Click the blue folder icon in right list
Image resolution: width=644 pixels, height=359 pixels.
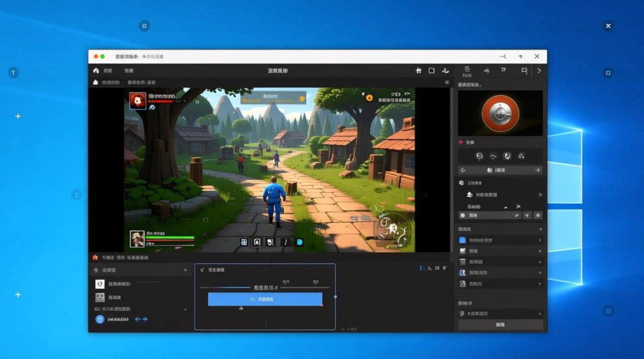click(x=462, y=240)
